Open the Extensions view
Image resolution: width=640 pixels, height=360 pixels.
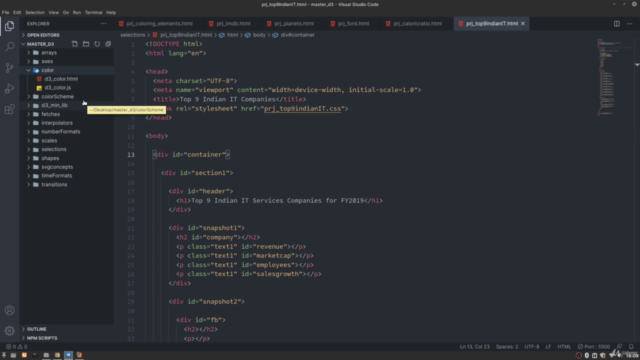[9, 109]
